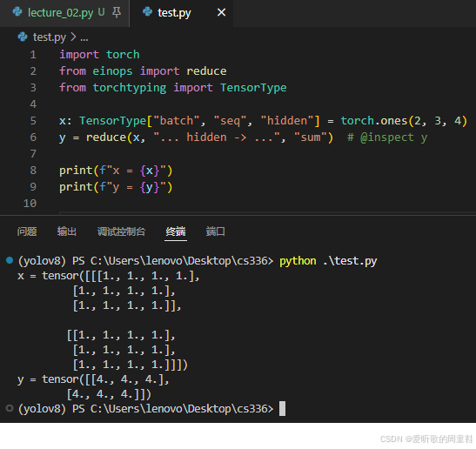Click the "sum" string on line 6
The width and height of the screenshot is (476, 449).
pyautogui.click(x=311, y=137)
